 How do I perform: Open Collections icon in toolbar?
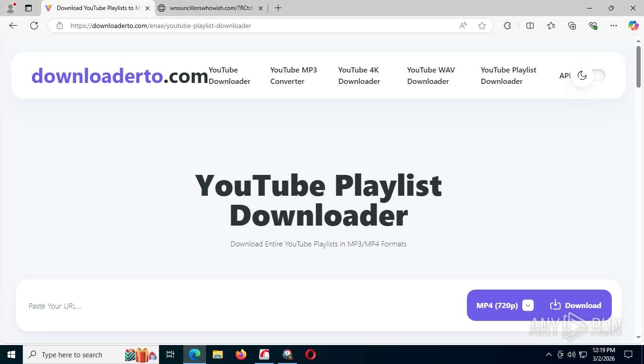tap(572, 26)
